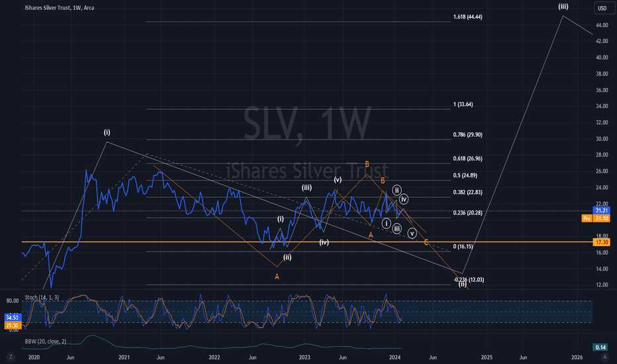Select the -0.236 (12.03) Fibonacci label
This screenshot has width=617, height=364.
coord(468,280)
